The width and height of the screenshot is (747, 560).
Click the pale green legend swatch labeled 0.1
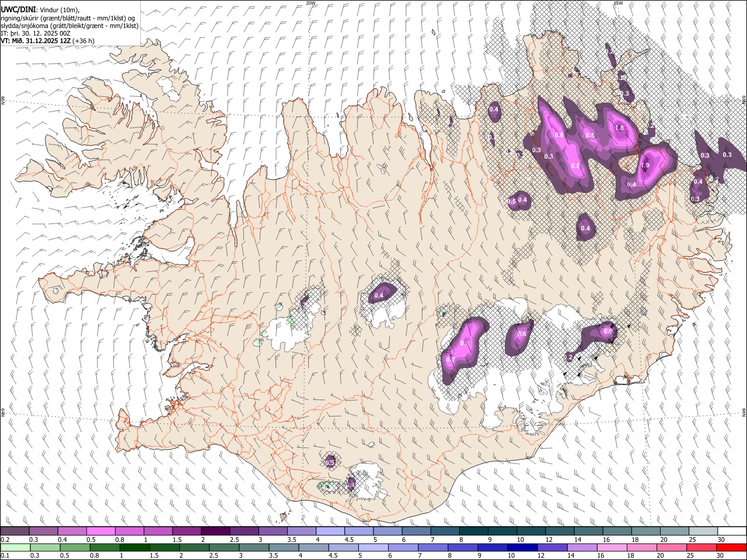tap(15, 547)
